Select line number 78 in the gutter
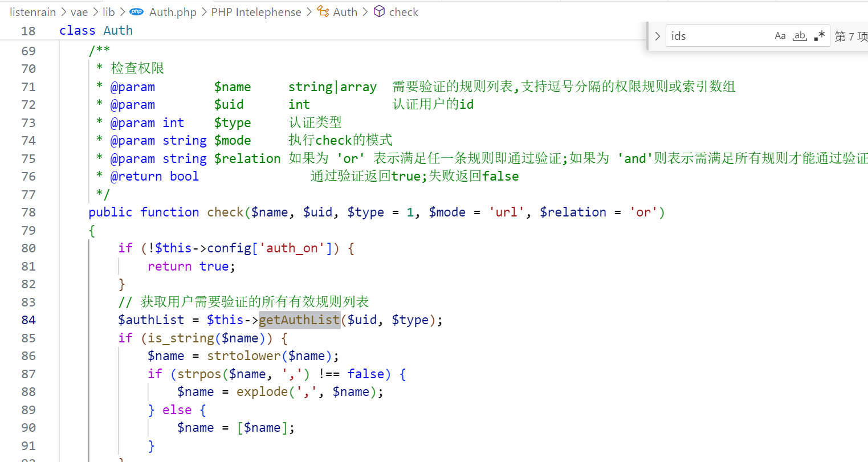This screenshot has height=462, width=868. [28, 212]
